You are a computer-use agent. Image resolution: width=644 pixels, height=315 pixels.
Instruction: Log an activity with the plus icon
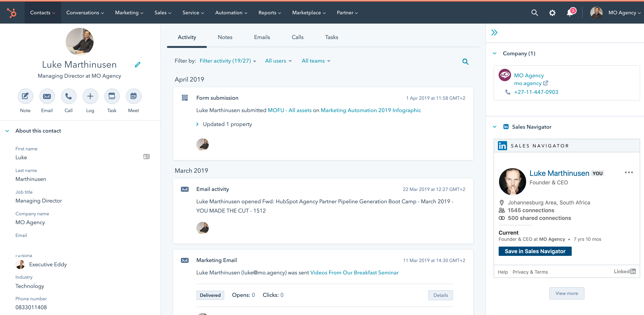coord(90,96)
